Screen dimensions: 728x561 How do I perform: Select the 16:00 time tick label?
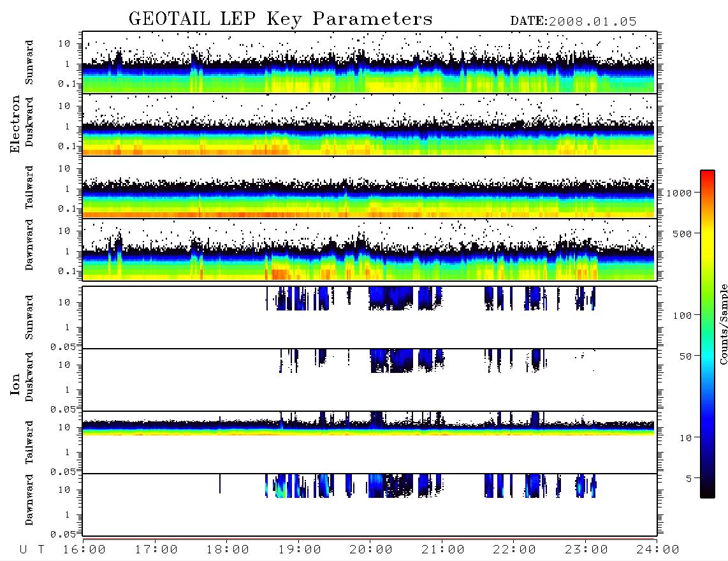click(x=84, y=550)
